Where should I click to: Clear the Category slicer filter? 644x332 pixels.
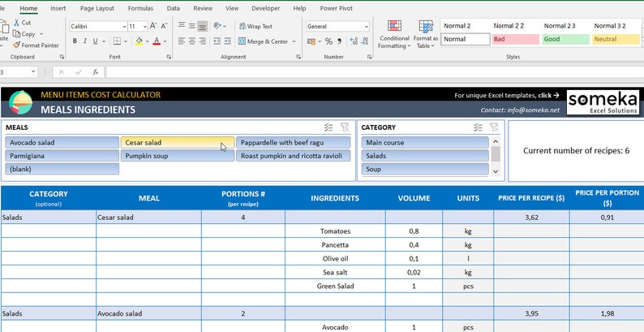(x=495, y=127)
